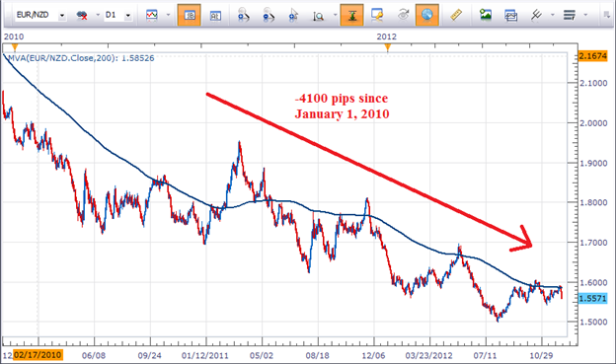Click the greyed eye refresh icon
Image resolution: width=616 pixels, height=364 pixels.
[403, 16]
